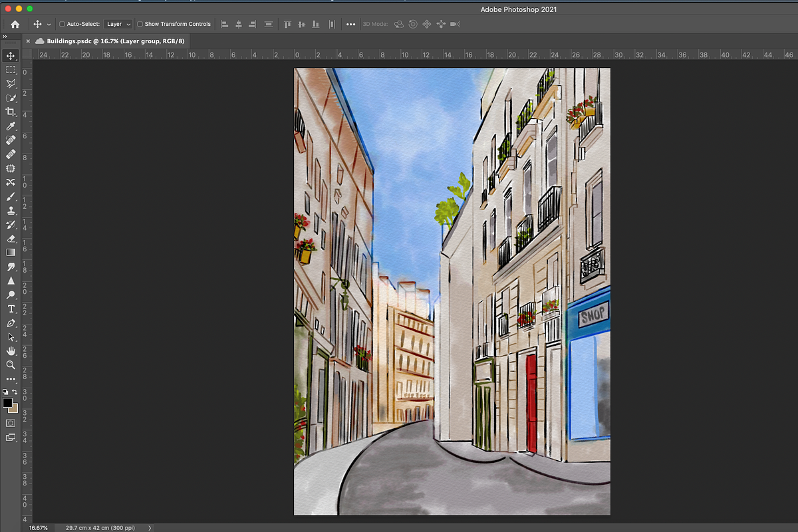The image size is (798, 532).
Task: Select 3D pan drag mode
Action: click(x=427, y=24)
